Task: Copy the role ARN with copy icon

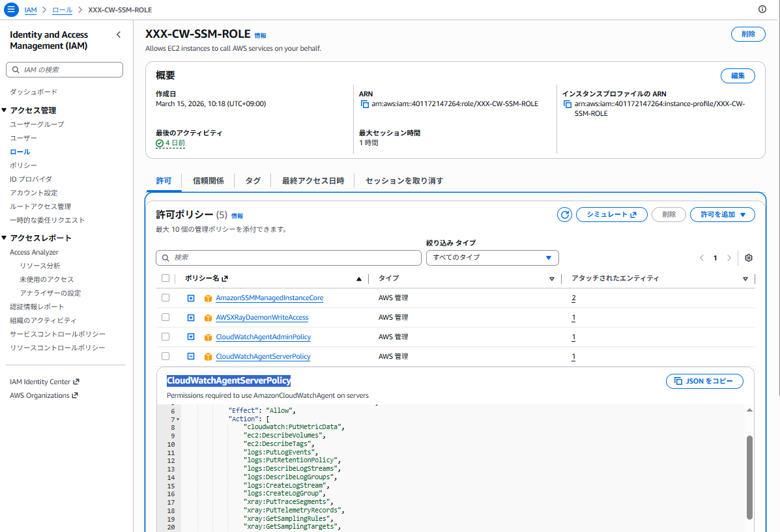Action: [x=365, y=104]
